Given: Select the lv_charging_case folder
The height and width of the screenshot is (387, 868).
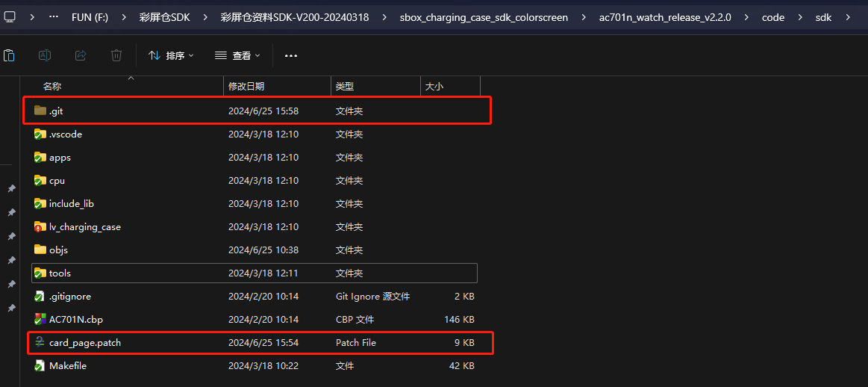Looking at the screenshot, I should click(x=255, y=227).
